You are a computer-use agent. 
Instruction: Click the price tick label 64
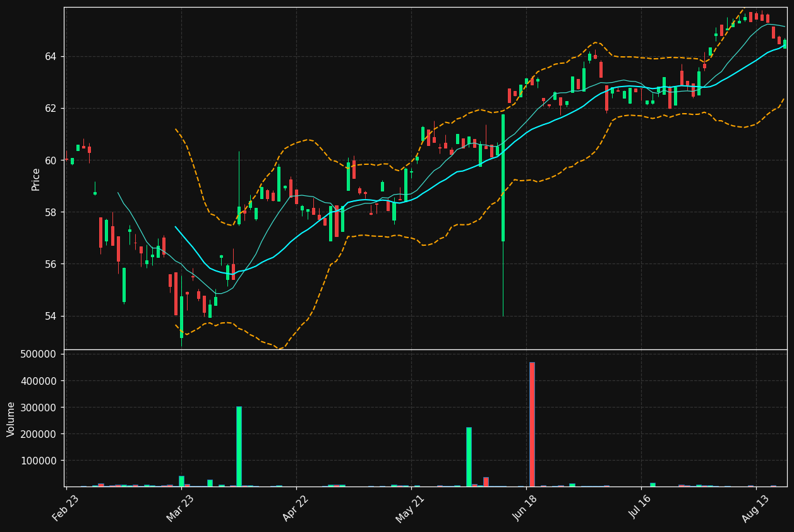click(51, 57)
